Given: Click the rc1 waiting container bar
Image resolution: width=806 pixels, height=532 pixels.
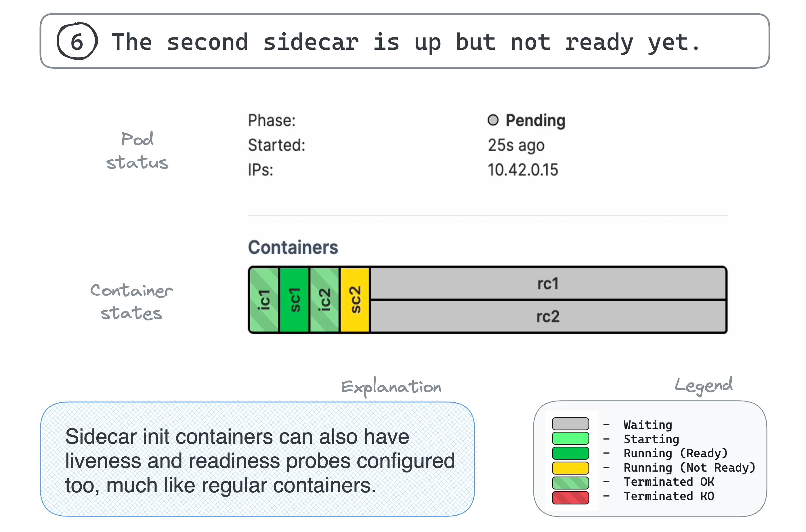Looking at the screenshot, I should (x=548, y=284).
